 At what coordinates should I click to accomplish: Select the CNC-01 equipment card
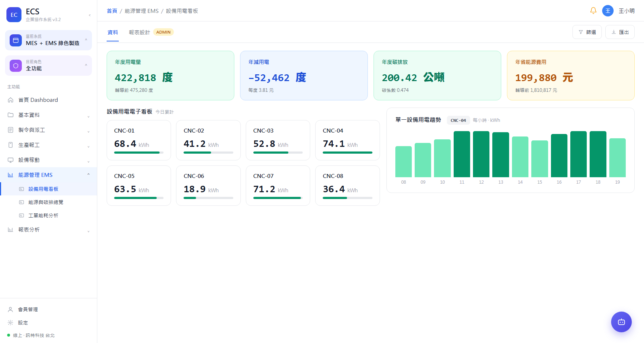tap(139, 140)
